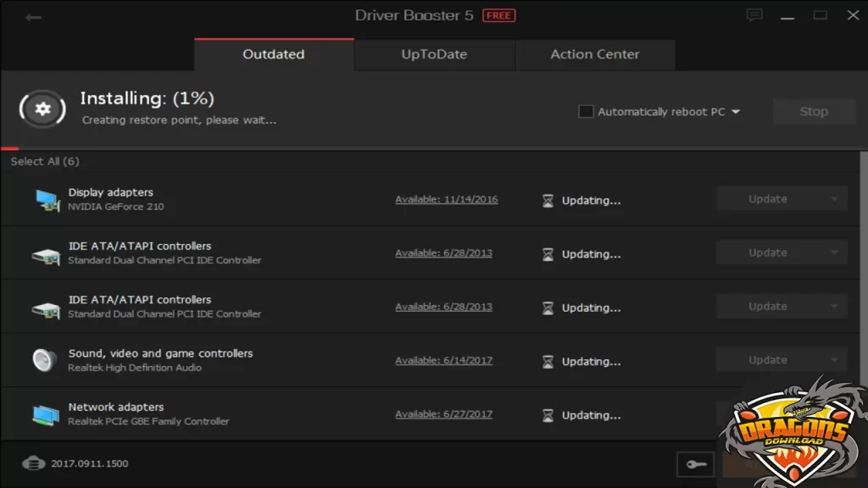The height and width of the screenshot is (488, 868).
Task: Click the red installation progress bar
Action: (x=10, y=148)
